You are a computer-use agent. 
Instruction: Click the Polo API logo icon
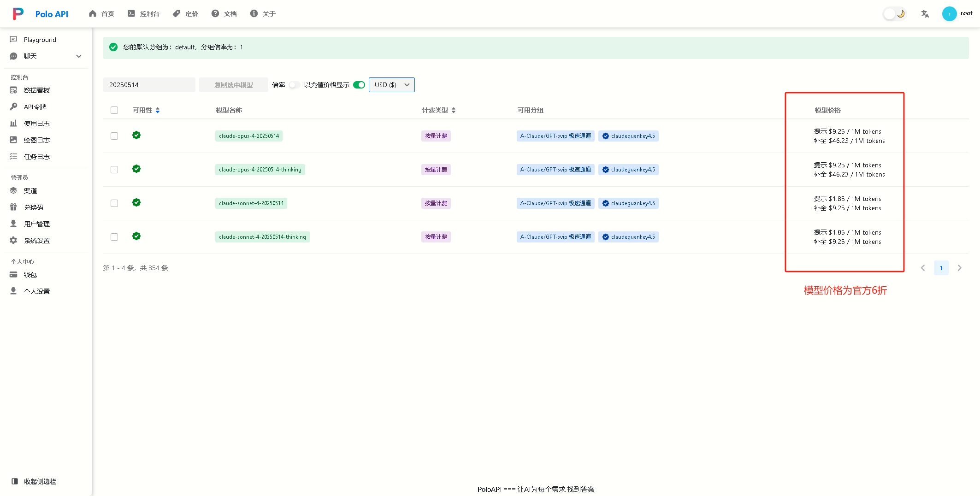18,14
